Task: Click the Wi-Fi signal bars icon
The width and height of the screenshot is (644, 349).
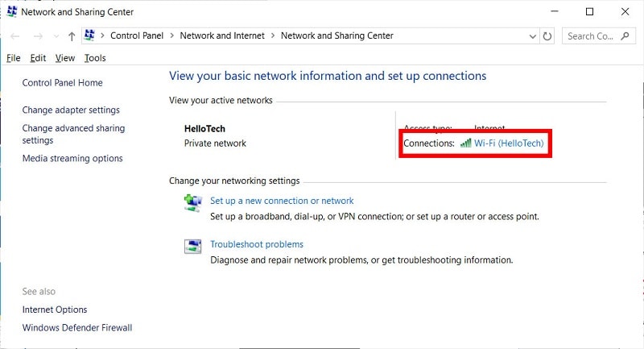Action: (x=465, y=143)
